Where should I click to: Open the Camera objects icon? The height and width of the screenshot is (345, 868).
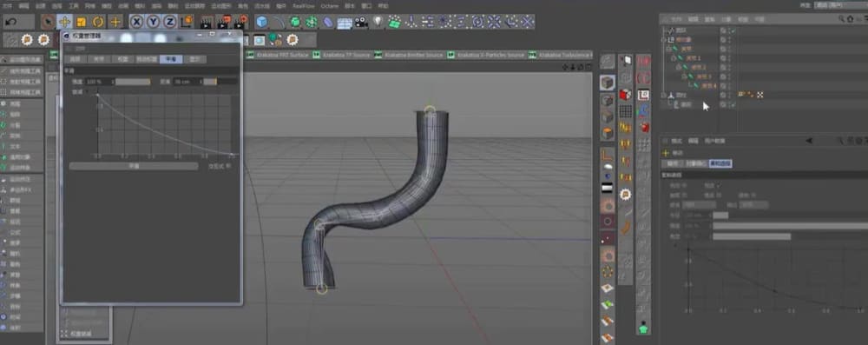pyautogui.click(x=361, y=23)
